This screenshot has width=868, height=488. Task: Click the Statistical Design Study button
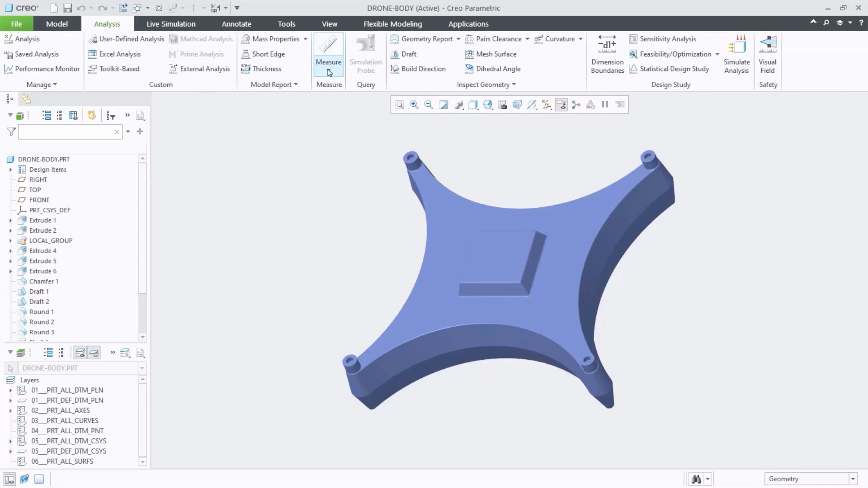[669, 69]
